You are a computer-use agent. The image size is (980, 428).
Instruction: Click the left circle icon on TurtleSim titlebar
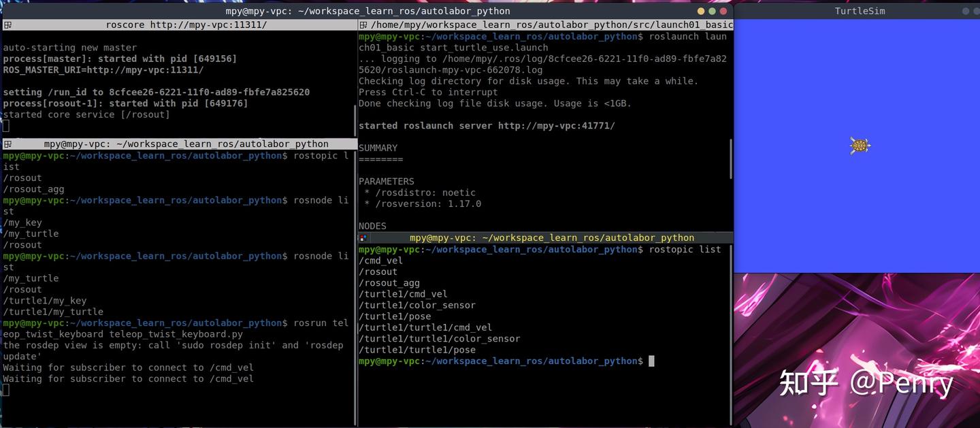(x=966, y=11)
